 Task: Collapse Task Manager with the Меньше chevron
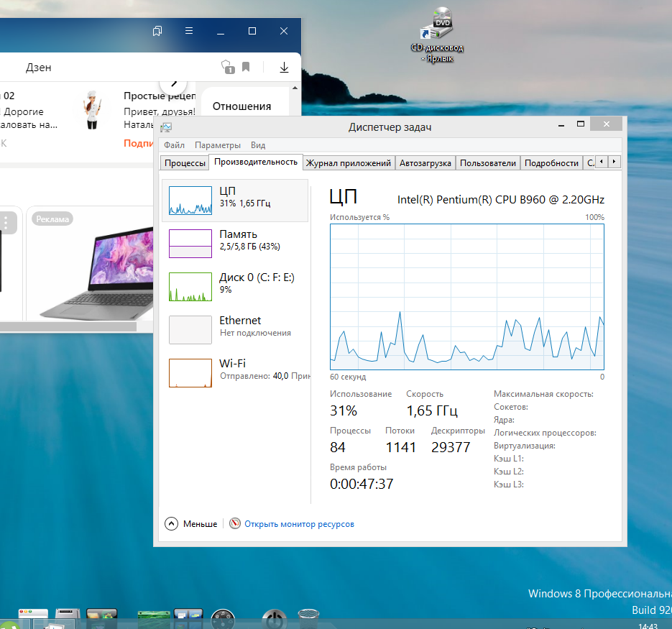(x=172, y=523)
